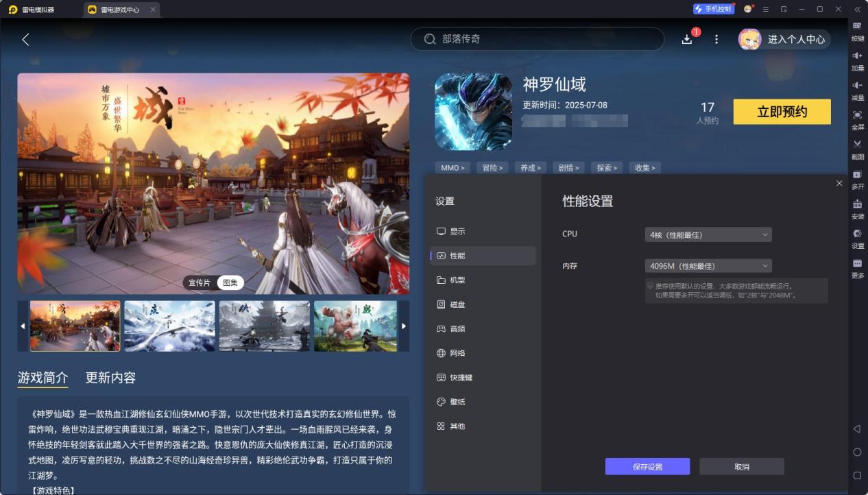Click the 剧情 > tag
Viewport: 868px width, 495px height.
pyautogui.click(x=569, y=167)
